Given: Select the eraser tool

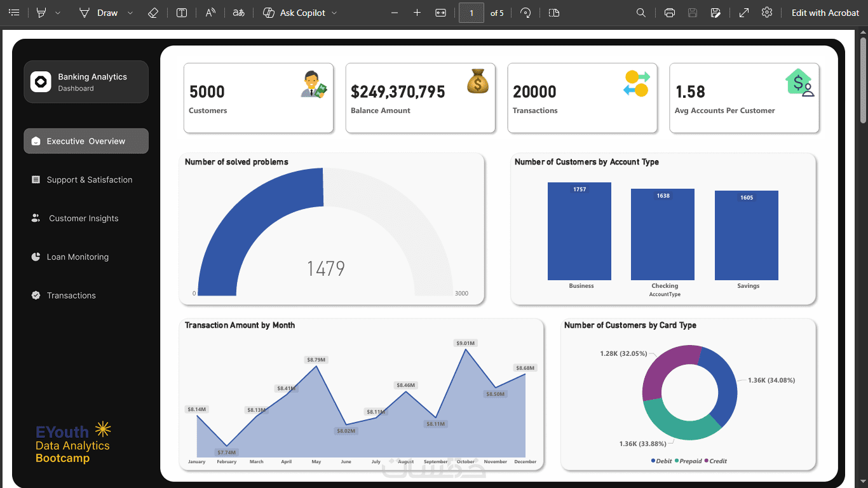Looking at the screenshot, I should pyautogui.click(x=153, y=13).
